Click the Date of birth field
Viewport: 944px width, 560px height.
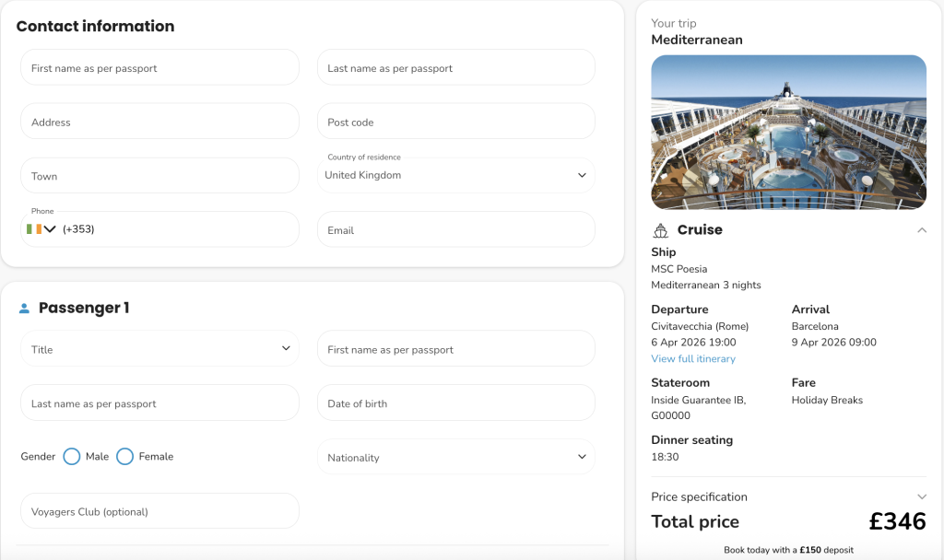[455, 402]
